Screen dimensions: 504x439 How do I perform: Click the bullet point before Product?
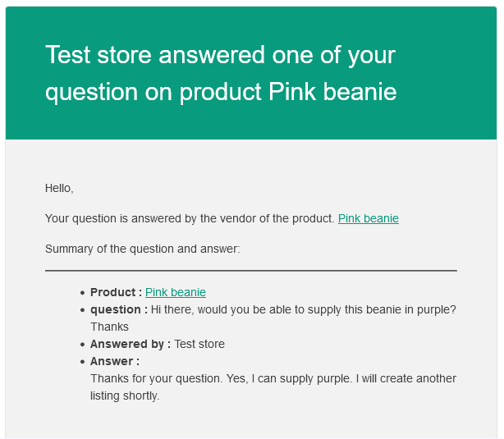[x=83, y=293]
